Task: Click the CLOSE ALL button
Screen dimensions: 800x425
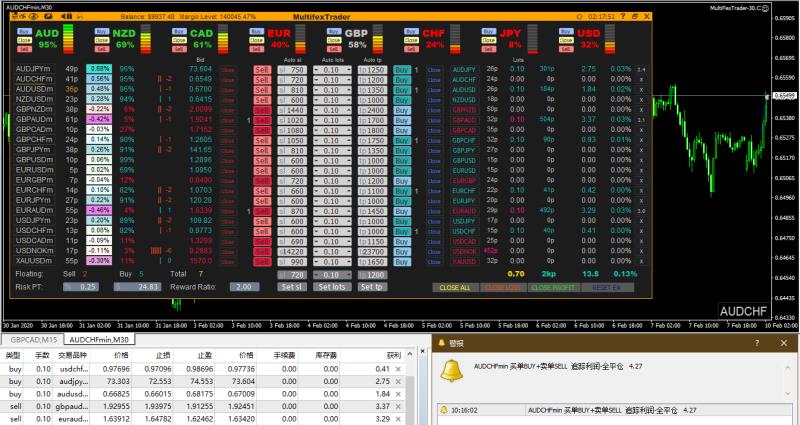Action: (x=455, y=288)
